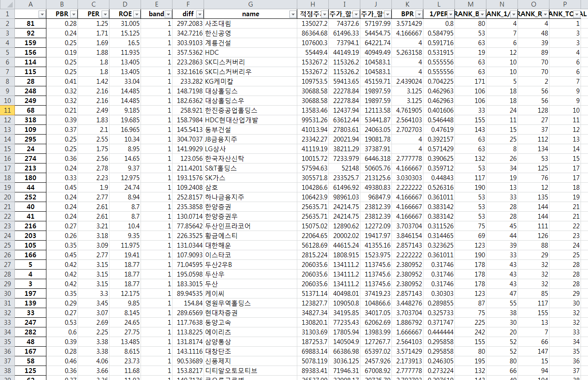Screen dimensions: 588x380
Task: Click the name cell KG케미칼
Action: tap(250, 82)
